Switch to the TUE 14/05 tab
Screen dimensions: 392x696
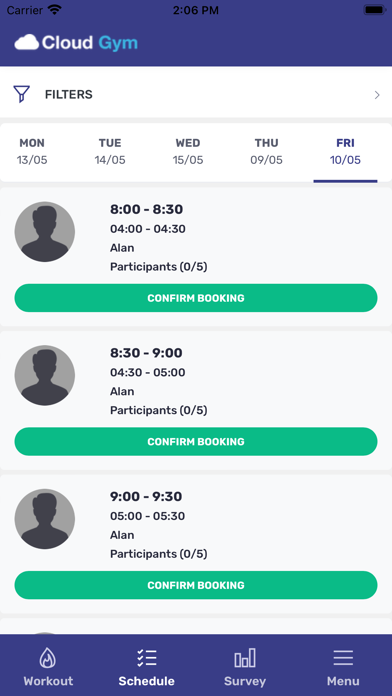pyautogui.click(x=110, y=152)
